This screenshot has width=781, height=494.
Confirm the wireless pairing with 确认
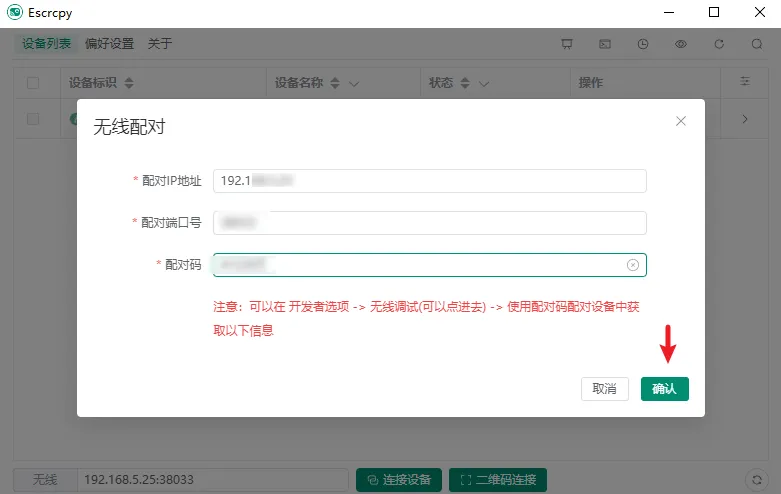point(664,388)
